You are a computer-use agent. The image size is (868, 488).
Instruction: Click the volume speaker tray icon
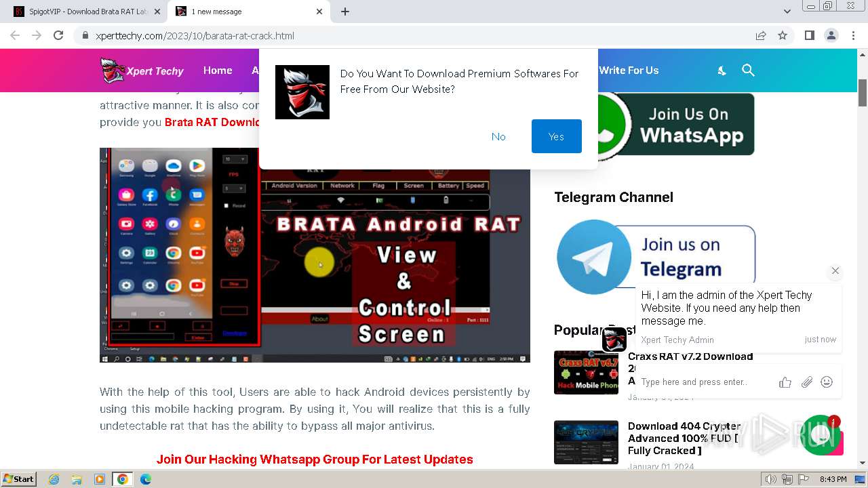pos(772,479)
